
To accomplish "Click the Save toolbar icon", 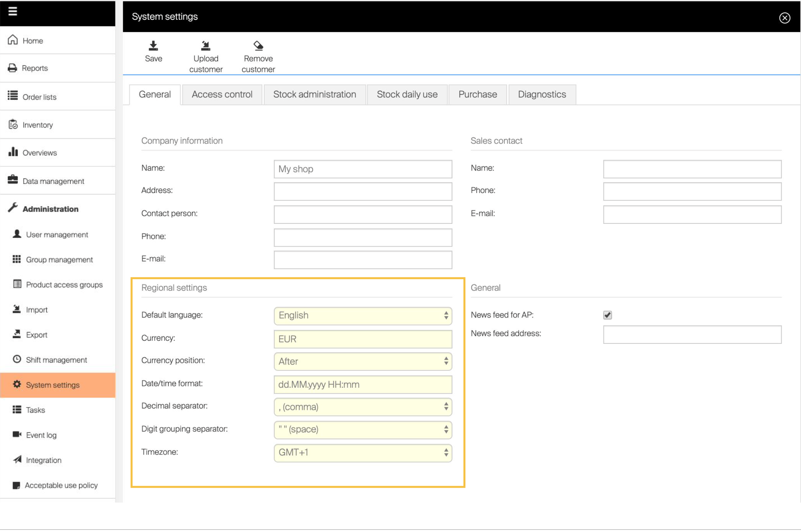I will click(x=153, y=46).
